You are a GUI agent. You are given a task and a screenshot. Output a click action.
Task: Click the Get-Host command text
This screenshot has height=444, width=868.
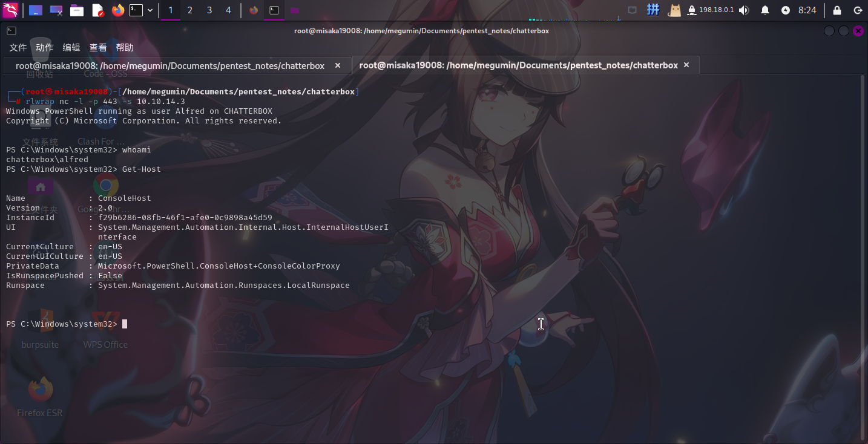click(x=142, y=169)
